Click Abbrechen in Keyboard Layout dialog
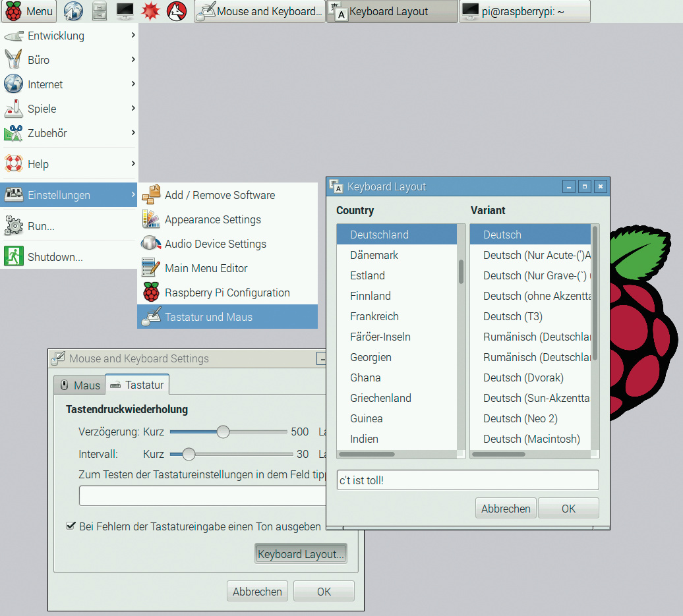The image size is (683, 616). point(506,509)
